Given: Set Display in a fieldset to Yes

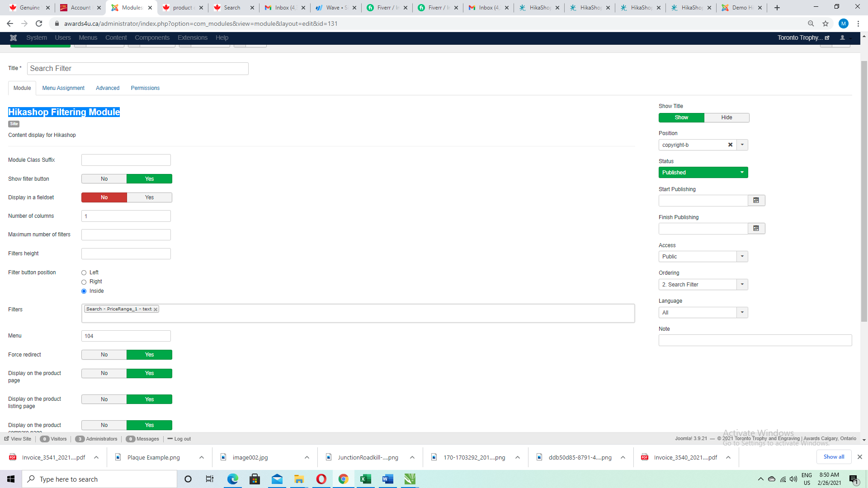Looking at the screenshot, I should (x=149, y=197).
